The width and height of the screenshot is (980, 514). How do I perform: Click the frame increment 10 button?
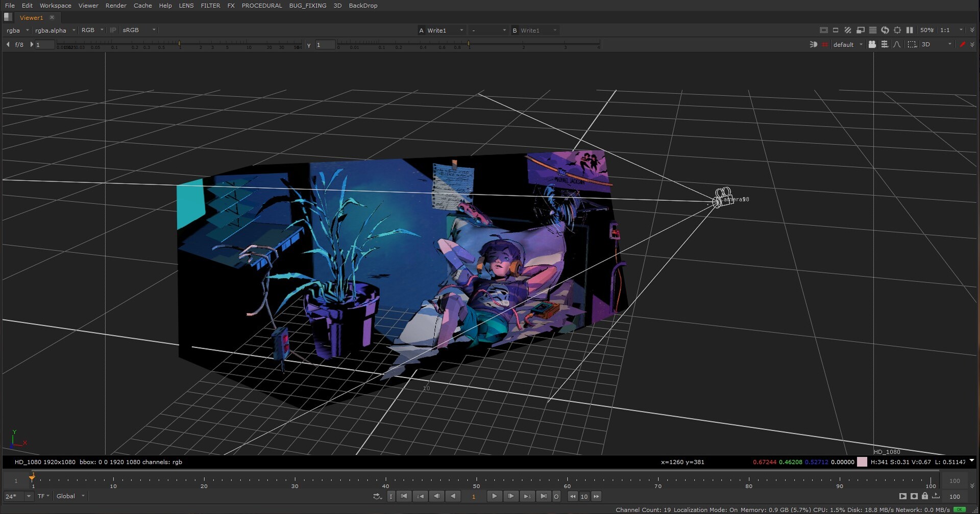(584, 496)
